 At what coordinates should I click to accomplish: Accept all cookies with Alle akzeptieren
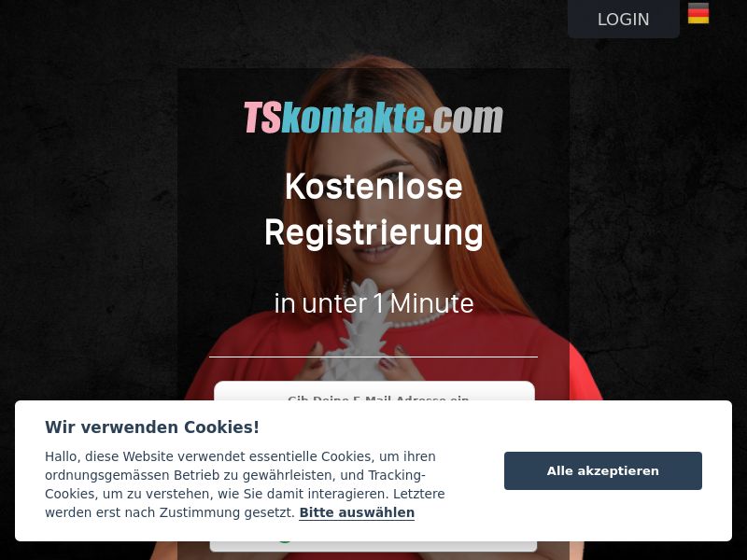coord(602,471)
